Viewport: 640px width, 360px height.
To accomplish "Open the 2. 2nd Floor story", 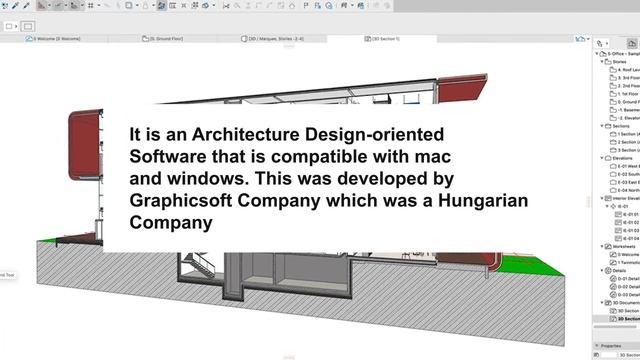I will (624, 86).
